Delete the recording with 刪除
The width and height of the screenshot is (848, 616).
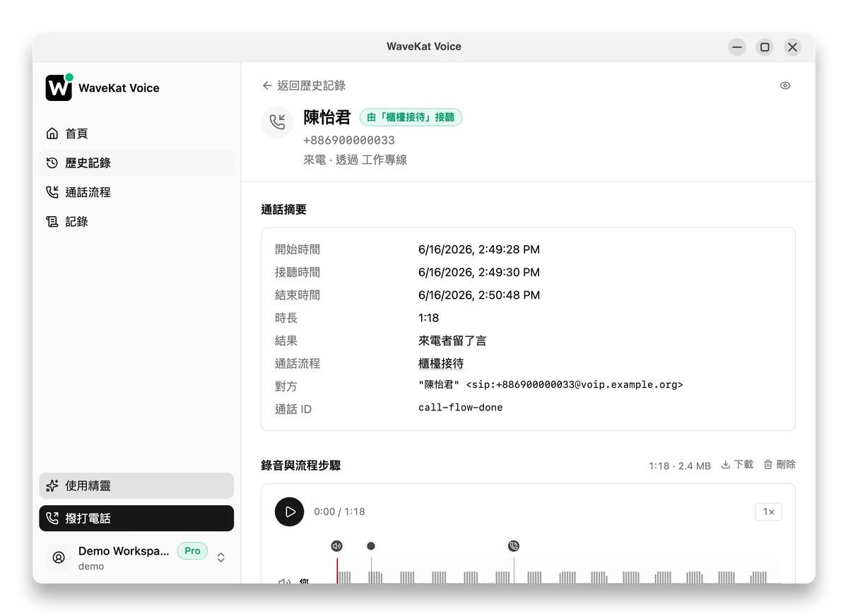(779, 465)
